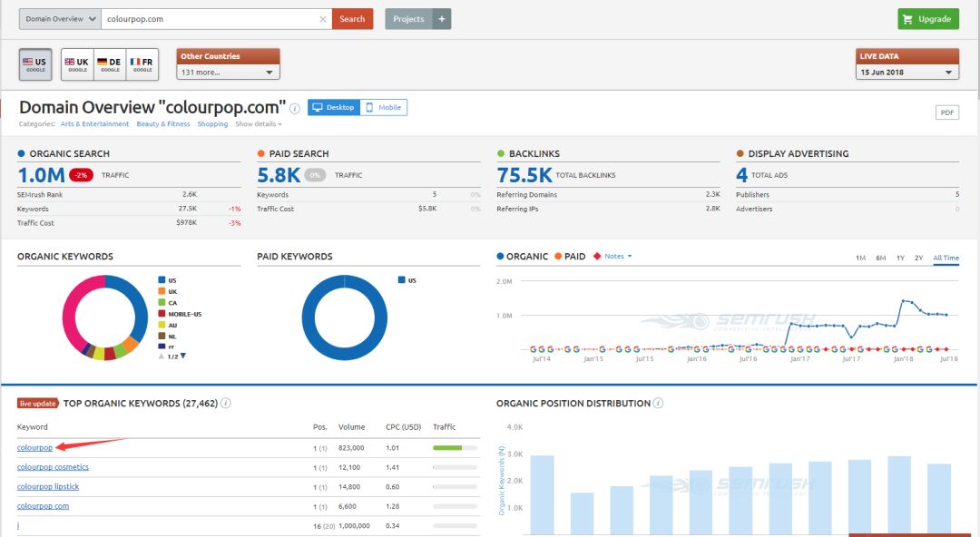Click the orange Search button
The image size is (980, 537).
tap(352, 19)
